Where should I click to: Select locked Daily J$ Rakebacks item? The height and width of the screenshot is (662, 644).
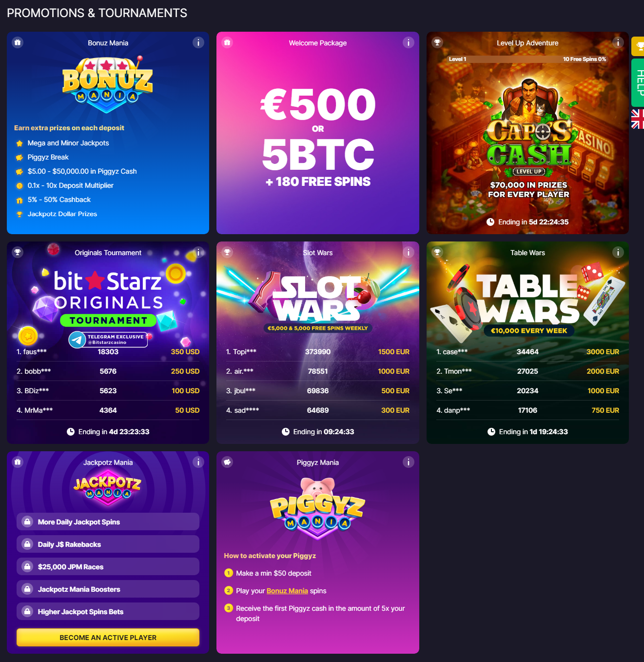coord(108,544)
